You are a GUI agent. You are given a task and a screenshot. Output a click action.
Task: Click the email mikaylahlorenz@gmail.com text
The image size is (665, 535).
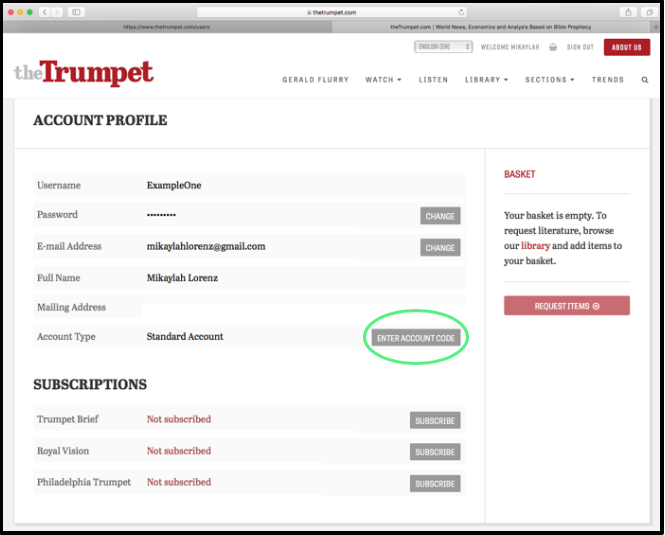click(x=206, y=246)
